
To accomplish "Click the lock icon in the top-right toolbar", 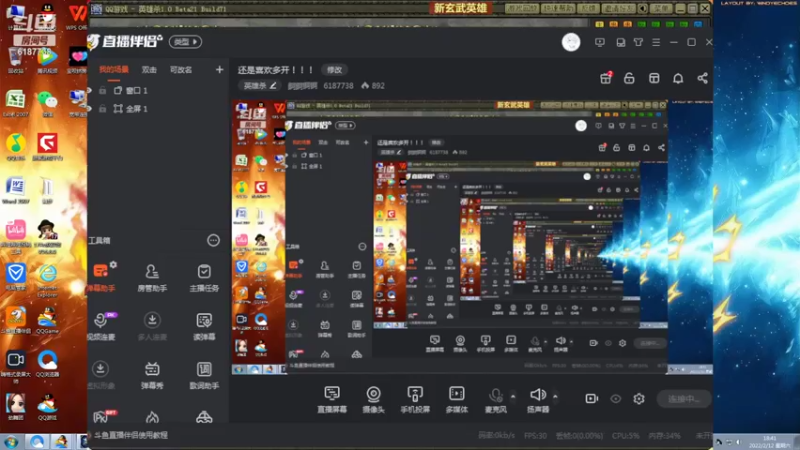I will tap(629, 78).
